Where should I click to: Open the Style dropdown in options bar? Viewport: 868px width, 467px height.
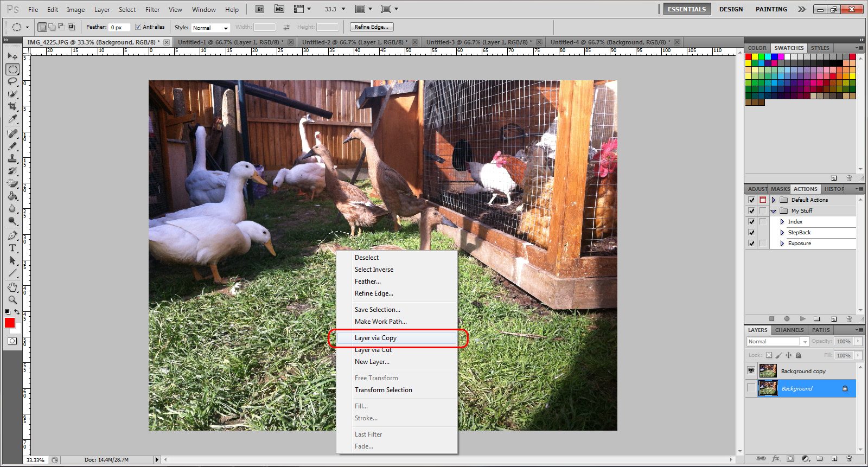tap(210, 28)
